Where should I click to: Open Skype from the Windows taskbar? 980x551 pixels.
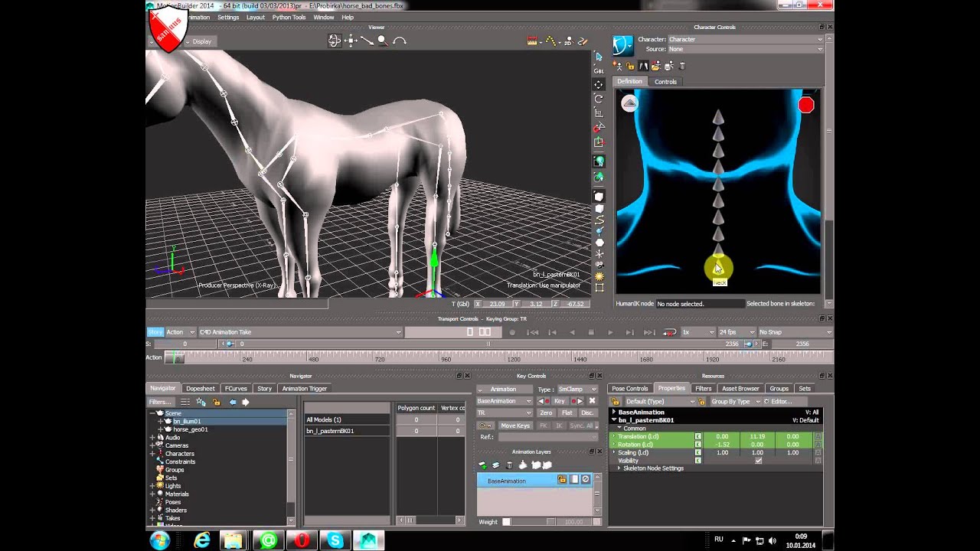tap(335, 540)
